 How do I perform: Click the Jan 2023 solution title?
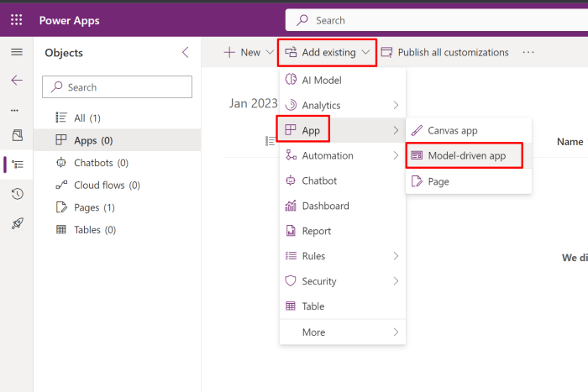pos(254,103)
